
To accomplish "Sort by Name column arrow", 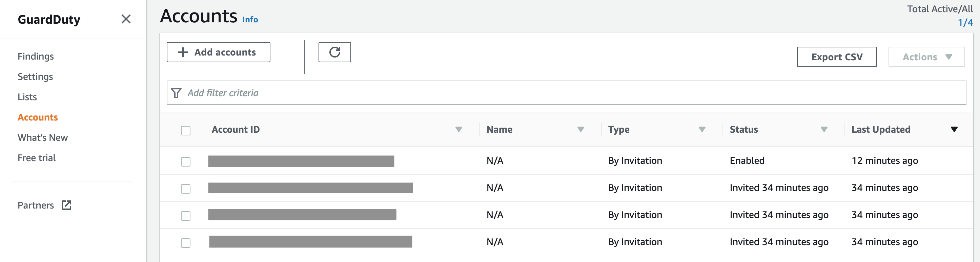I will 580,130.
